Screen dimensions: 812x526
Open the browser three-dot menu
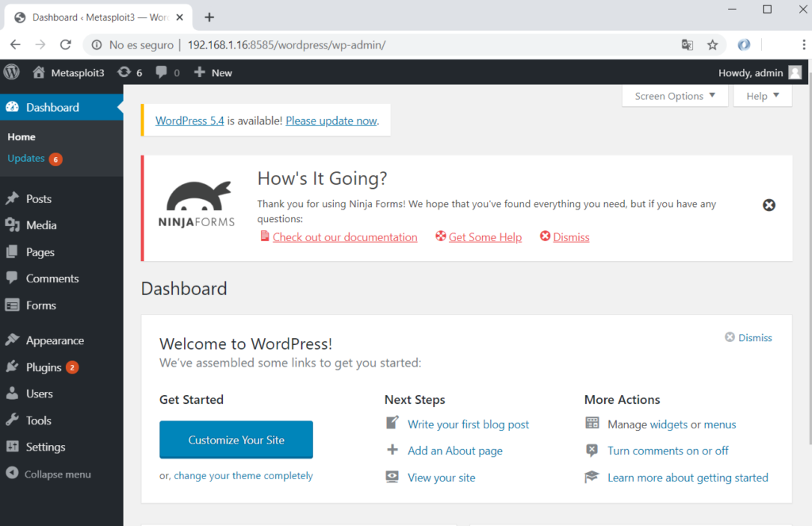point(804,45)
